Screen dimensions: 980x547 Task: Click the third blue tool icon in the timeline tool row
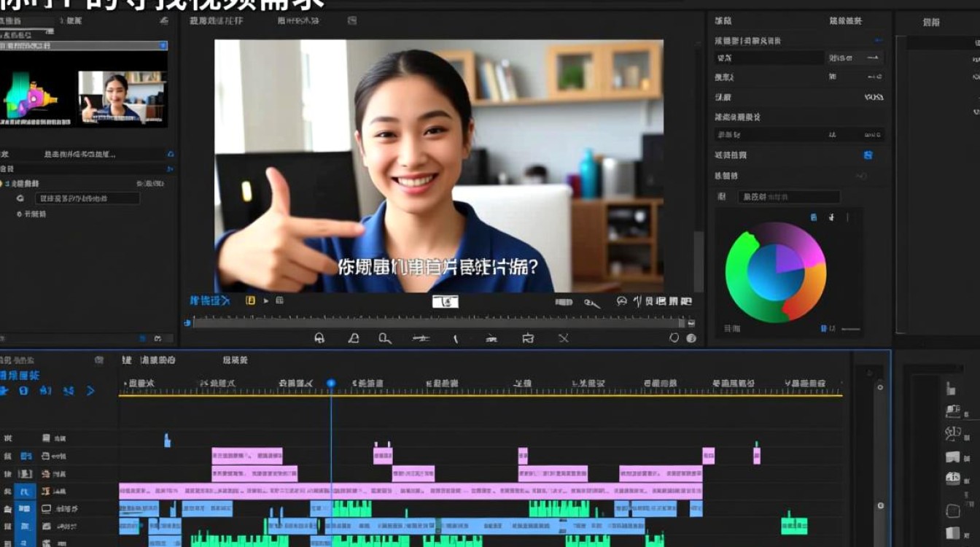[x=45, y=391]
